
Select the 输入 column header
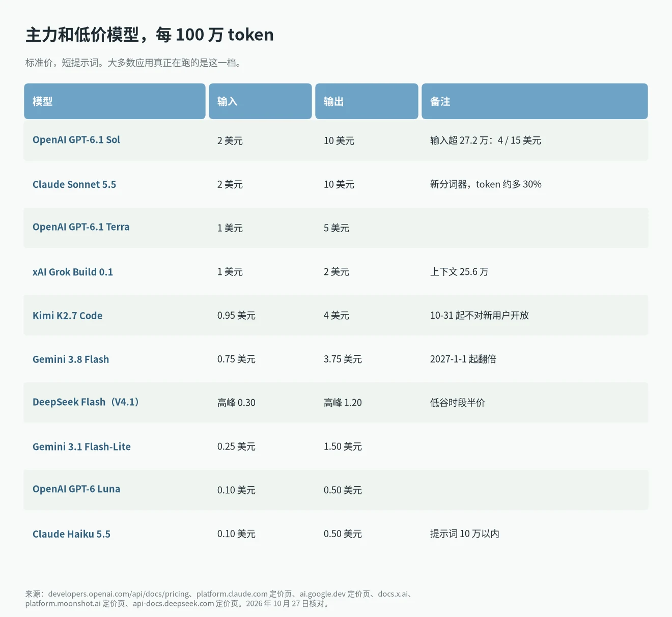(260, 101)
